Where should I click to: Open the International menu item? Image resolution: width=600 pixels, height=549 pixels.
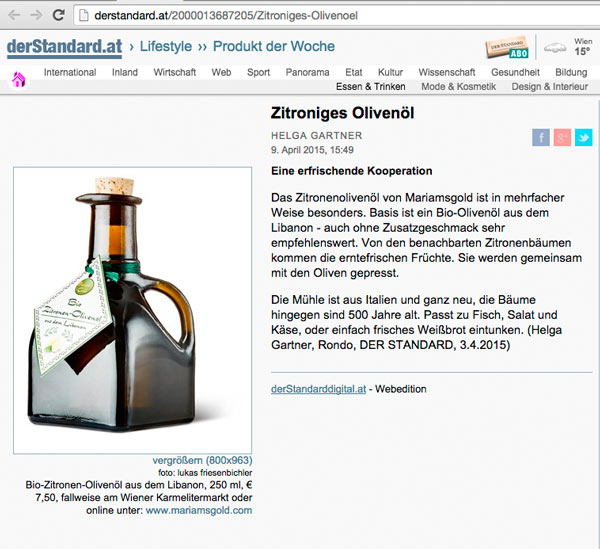70,72
